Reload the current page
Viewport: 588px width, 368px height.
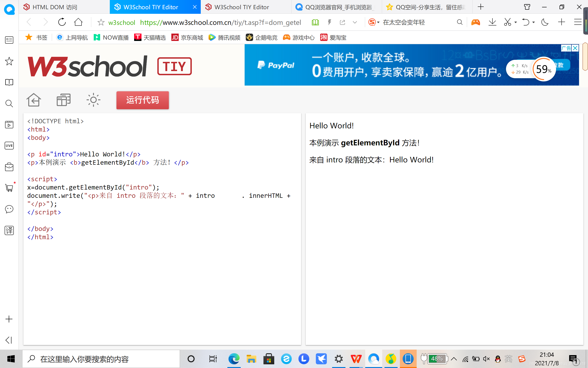click(x=62, y=22)
